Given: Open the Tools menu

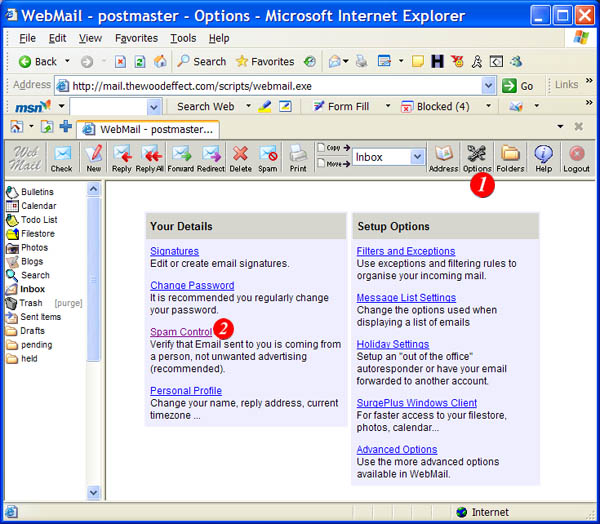Looking at the screenshot, I should (183, 38).
